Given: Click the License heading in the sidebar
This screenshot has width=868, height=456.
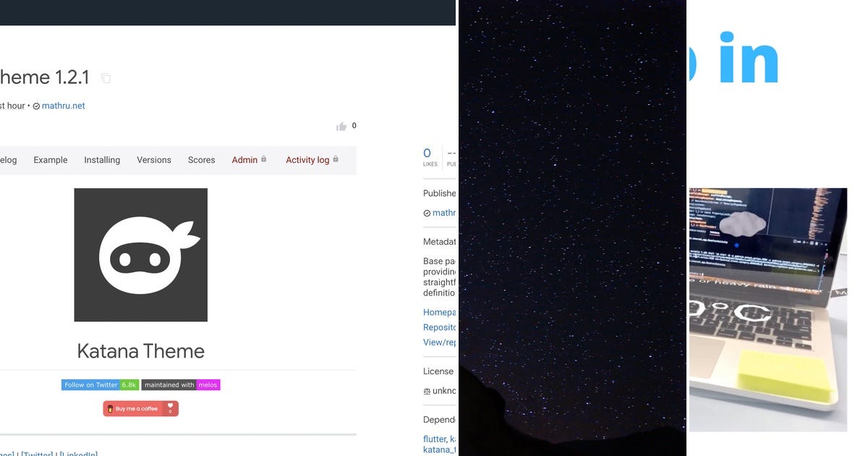Looking at the screenshot, I should [438, 371].
